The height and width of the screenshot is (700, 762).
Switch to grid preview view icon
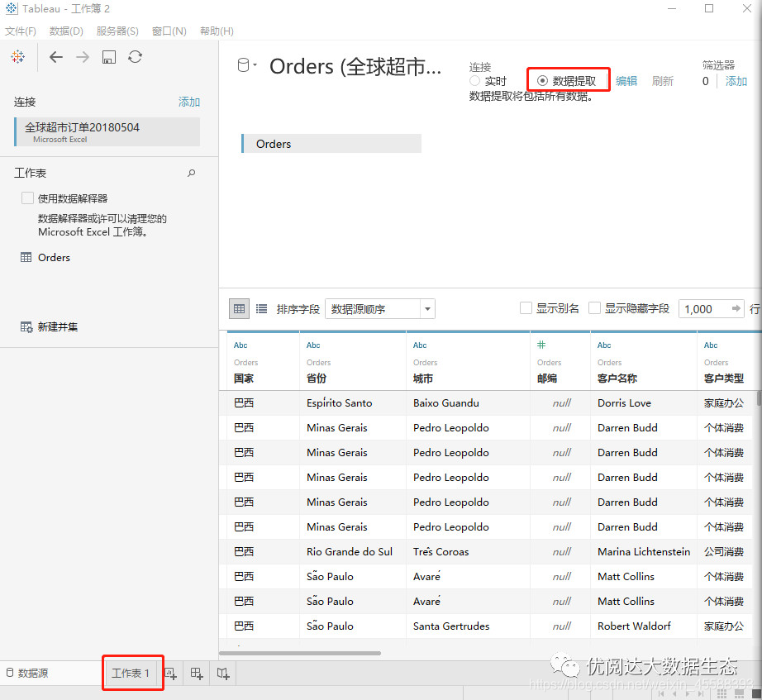pos(239,309)
